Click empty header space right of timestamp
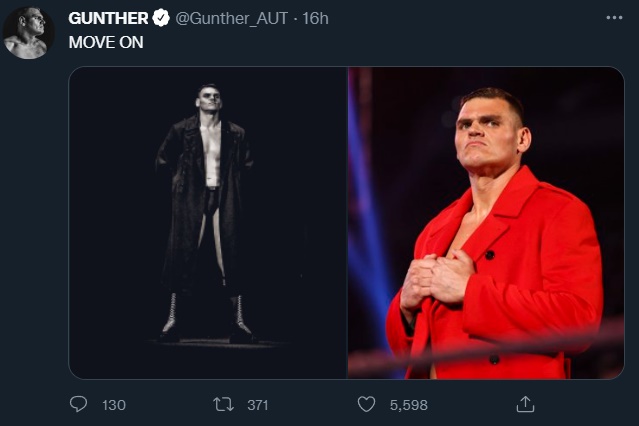The image size is (639, 426). click(x=460, y=19)
